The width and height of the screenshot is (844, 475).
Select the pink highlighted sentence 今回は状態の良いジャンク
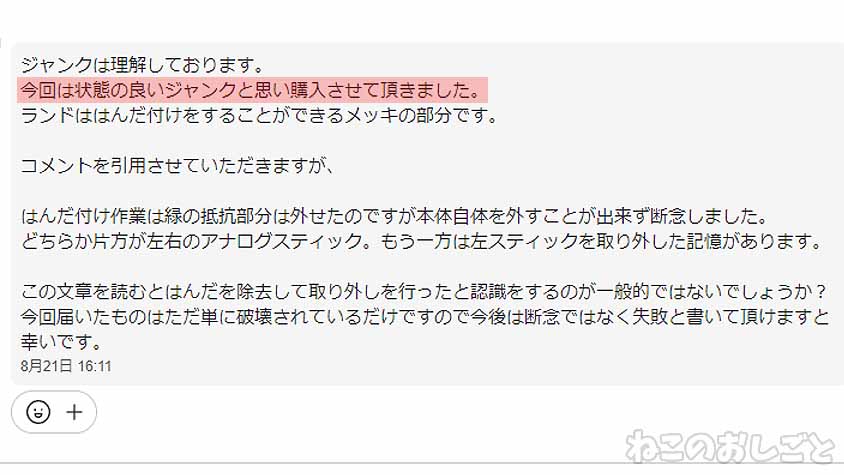(252, 90)
